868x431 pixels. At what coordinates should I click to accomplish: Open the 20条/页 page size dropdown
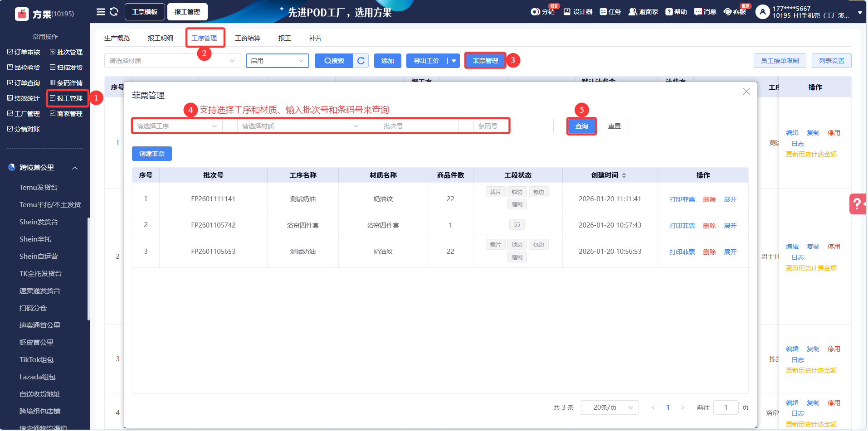(x=610, y=407)
